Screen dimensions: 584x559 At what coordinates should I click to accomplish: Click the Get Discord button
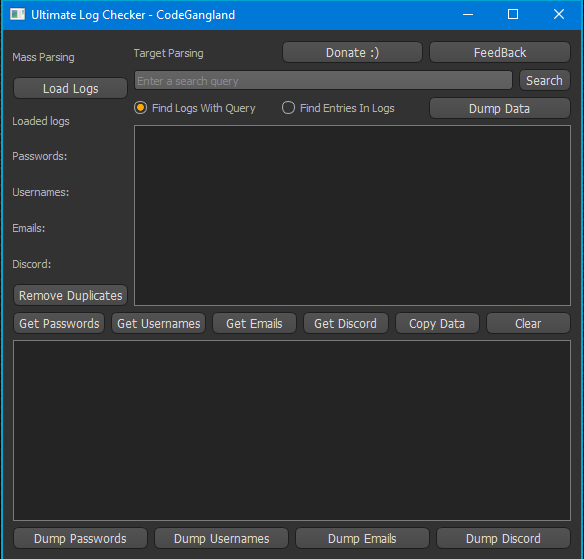click(346, 323)
